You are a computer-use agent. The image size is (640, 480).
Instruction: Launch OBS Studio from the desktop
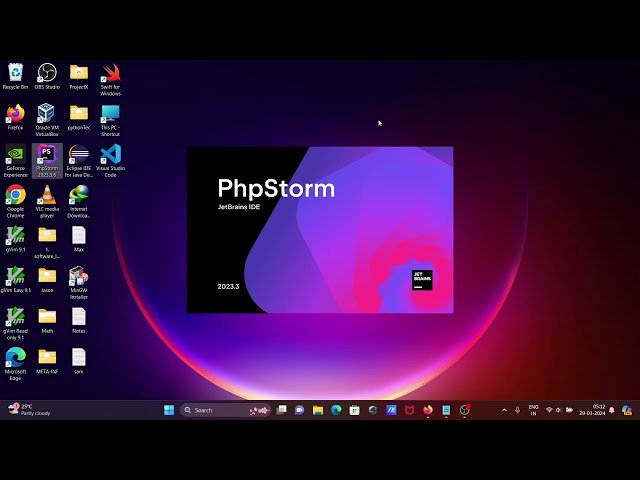(47, 76)
